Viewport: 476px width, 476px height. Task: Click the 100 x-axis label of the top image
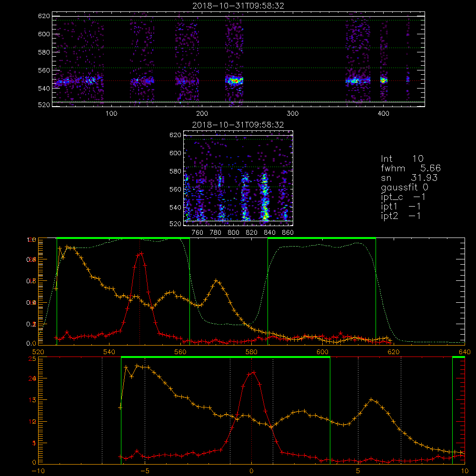111,114
